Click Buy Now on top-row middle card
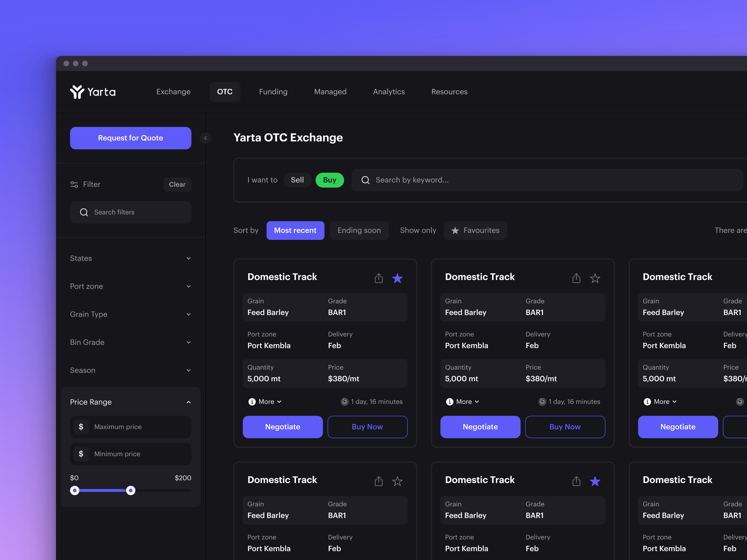This screenshot has height=560, width=747. point(565,427)
